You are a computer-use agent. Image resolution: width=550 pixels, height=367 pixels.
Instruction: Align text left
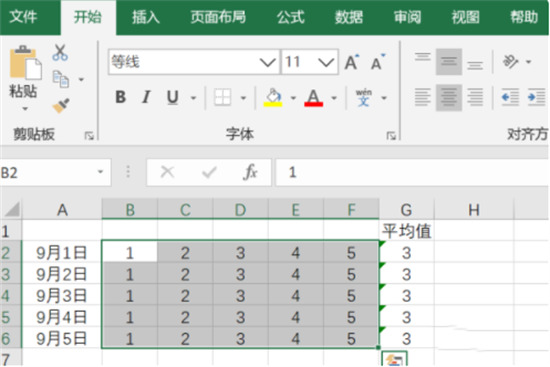coord(423,97)
